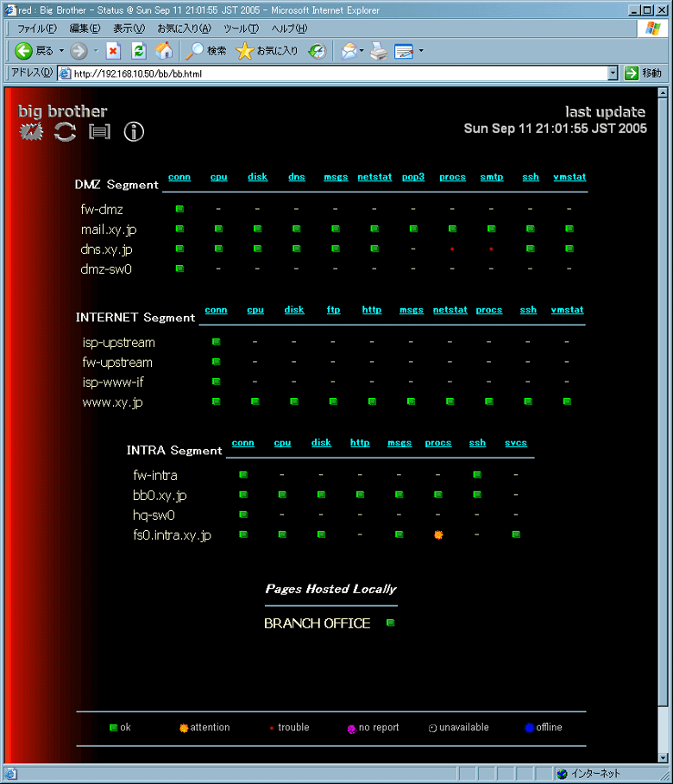The height and width of the screenshot is (784, 673).
Task: Open the History toolbar icon
Action: pos(318,50)
